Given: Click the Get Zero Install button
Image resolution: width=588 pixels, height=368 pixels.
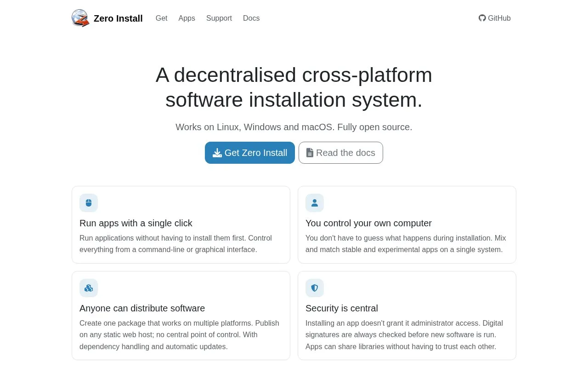Looking at the screenshot, I should coord(250,153).
